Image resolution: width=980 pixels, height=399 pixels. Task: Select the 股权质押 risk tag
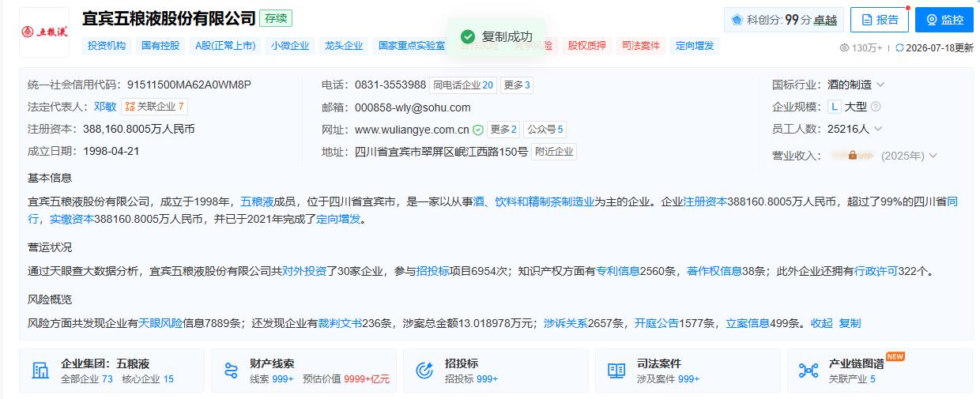tap(587, 46)
